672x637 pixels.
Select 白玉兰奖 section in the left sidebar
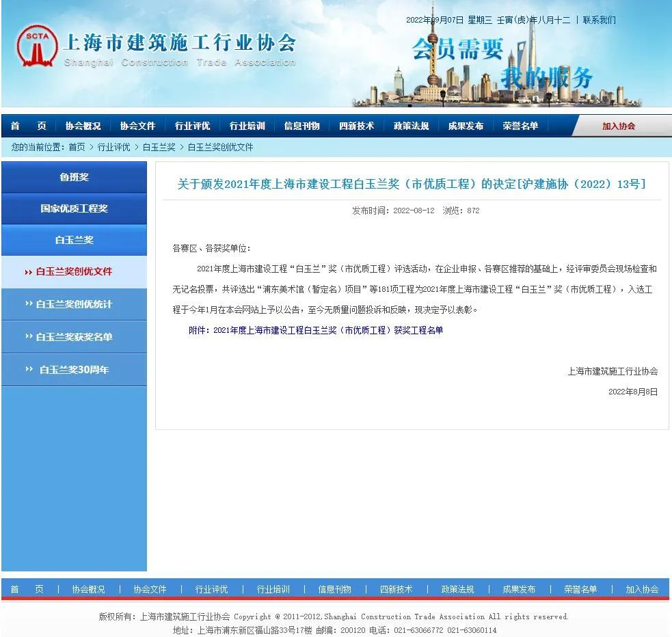(74, 240)
